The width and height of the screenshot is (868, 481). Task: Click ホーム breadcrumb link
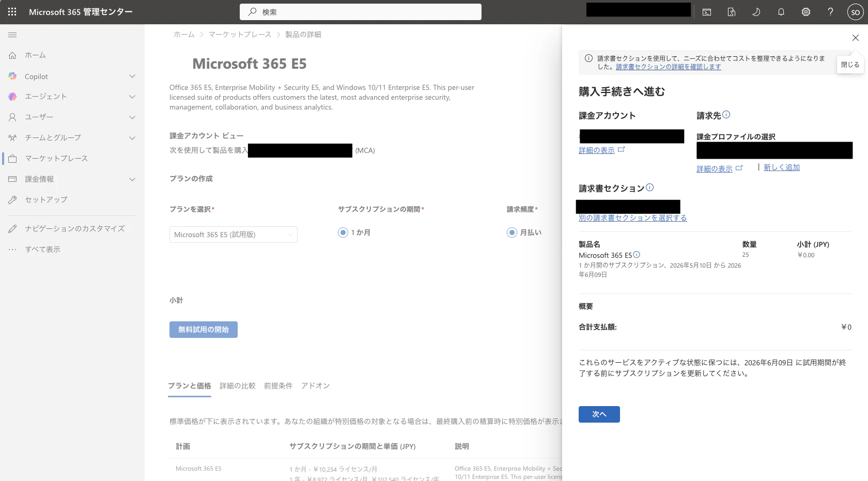(184, 35)
